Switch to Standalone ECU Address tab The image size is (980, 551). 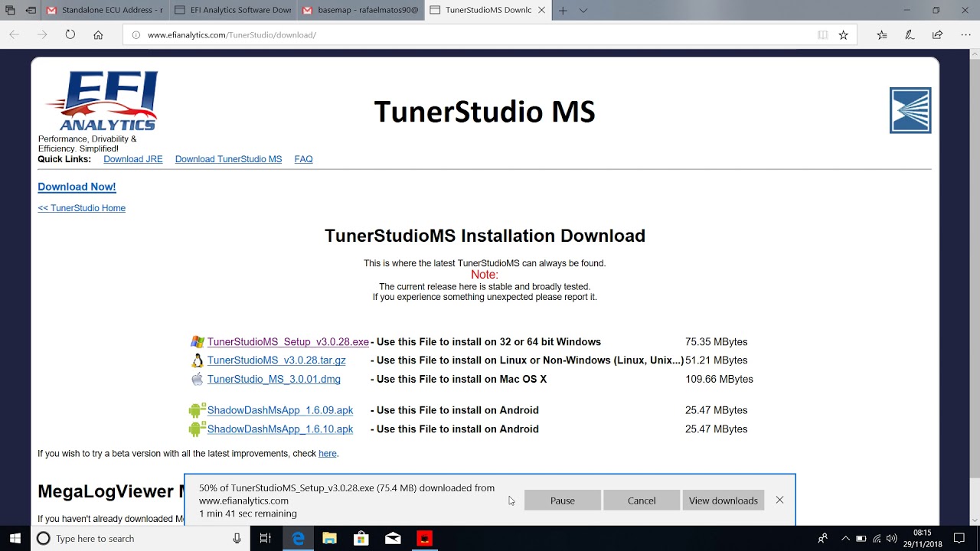(104, 10)
